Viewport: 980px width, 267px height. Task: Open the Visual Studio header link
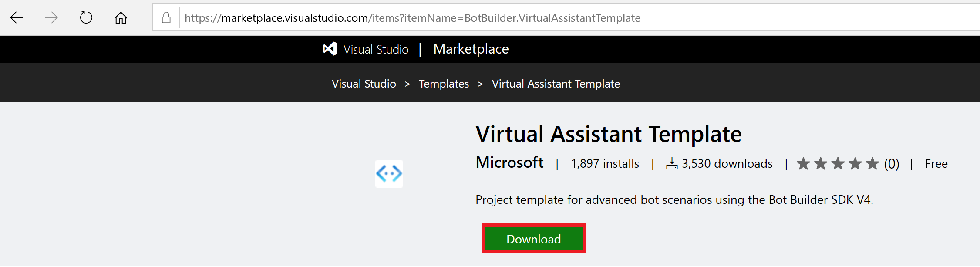click(376, 49)
